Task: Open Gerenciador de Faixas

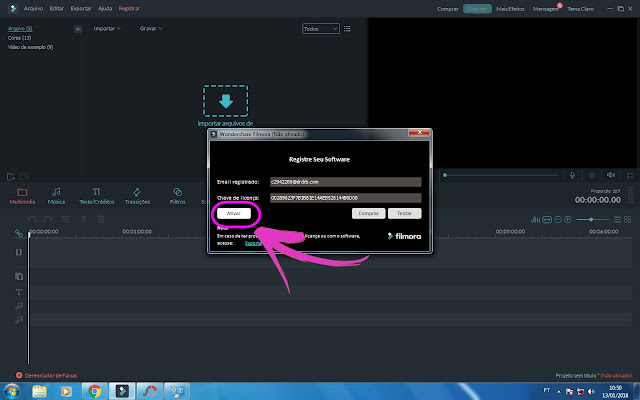Action: (x=47, y=375)
